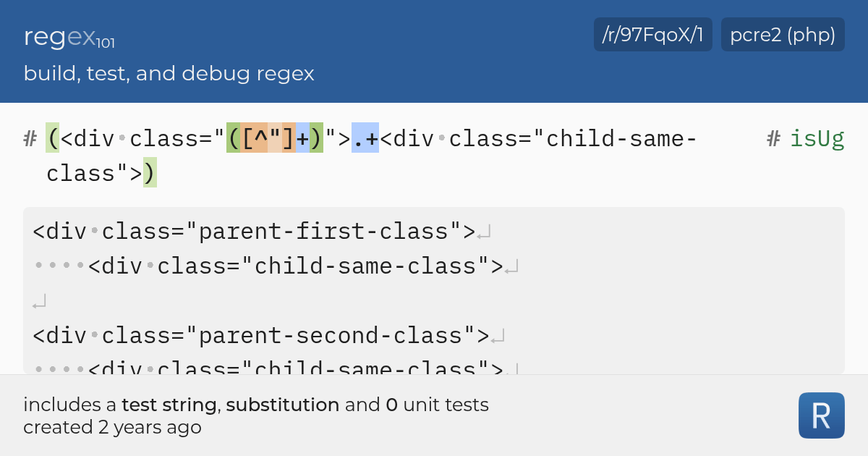
Task: Click the parent-second-class div line
Action: point(260,335)
